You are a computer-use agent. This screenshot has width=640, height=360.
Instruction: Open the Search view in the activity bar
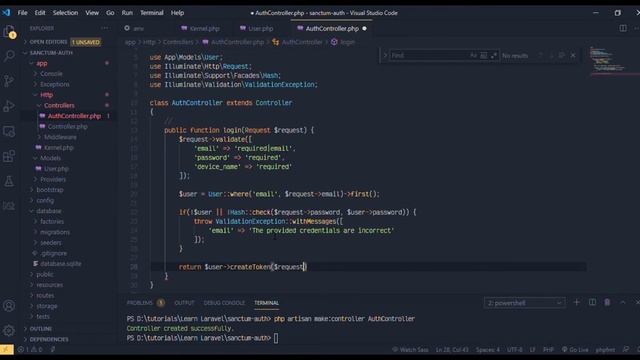pyautogui.click(x=9, y=56)
